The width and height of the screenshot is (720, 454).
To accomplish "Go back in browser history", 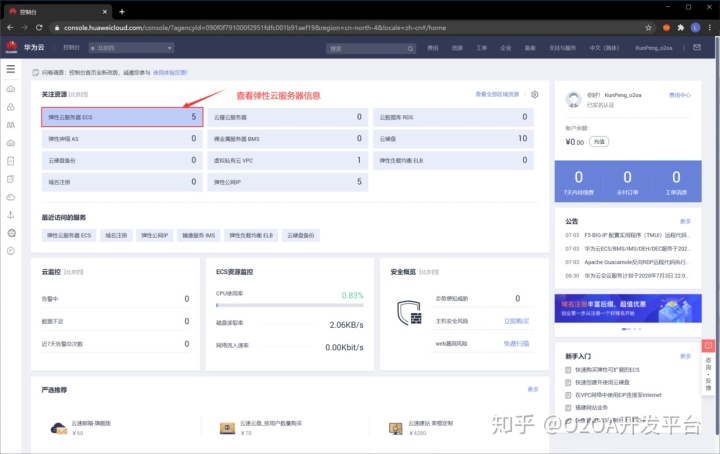I will coord(10,28).
